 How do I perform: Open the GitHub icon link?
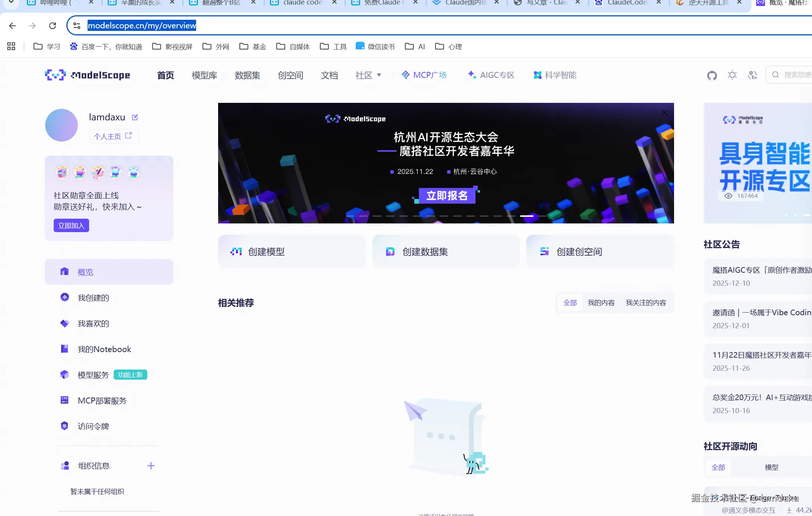coord(712,76)
